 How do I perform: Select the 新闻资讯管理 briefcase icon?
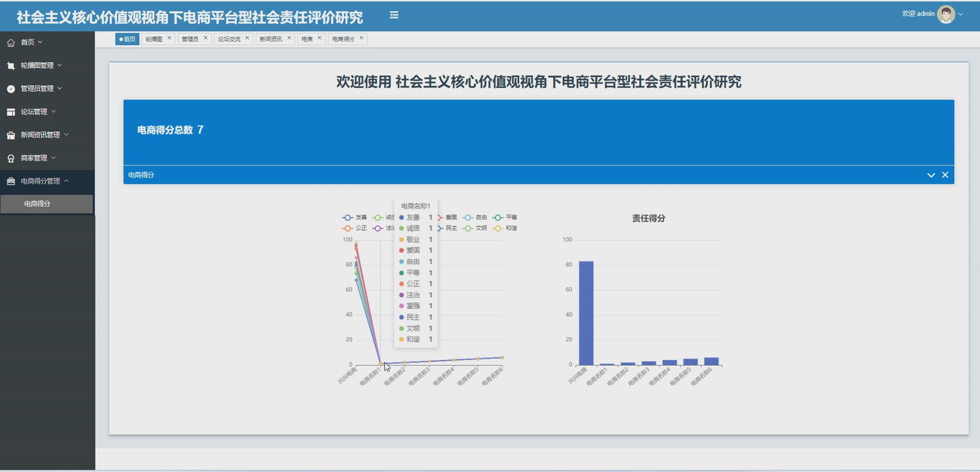(x=10, y=134)
